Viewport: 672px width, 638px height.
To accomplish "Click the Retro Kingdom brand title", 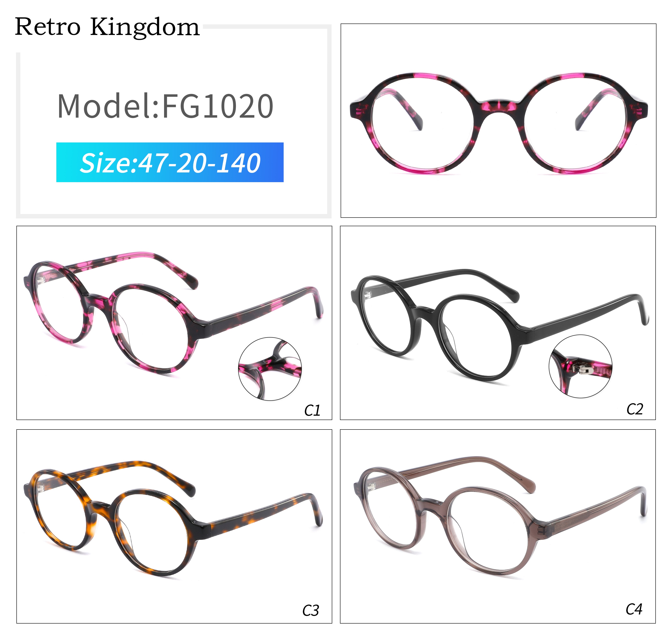I will click(107, 27).
